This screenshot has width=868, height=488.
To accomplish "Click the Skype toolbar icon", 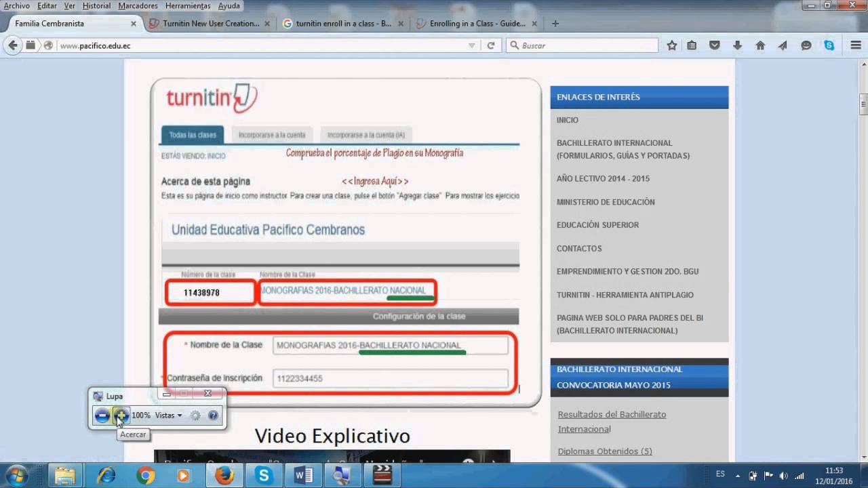I will pos(829,45).
